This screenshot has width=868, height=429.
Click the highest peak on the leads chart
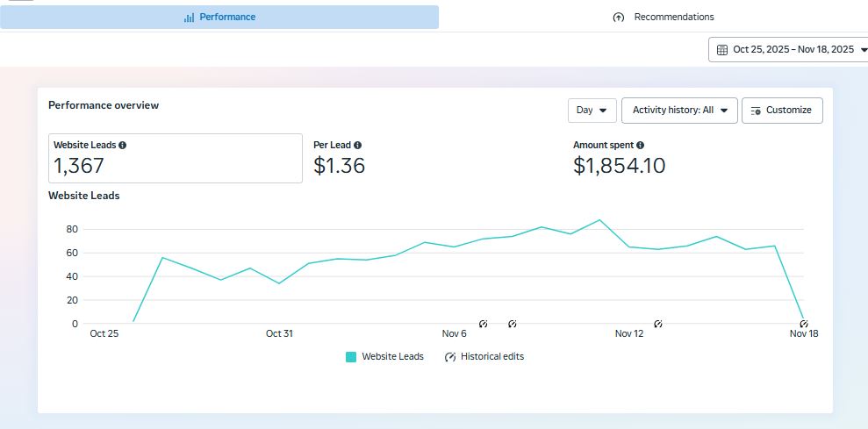click(x=599, y=220)
